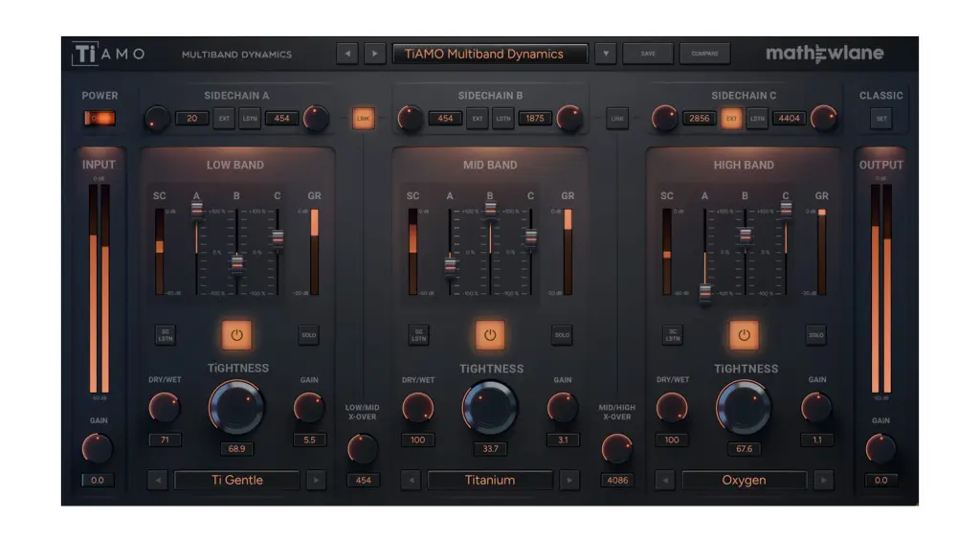Screen dimensions: 980x541
Task: Click the Low Band SC LSTN button
Action: (166, 335)
